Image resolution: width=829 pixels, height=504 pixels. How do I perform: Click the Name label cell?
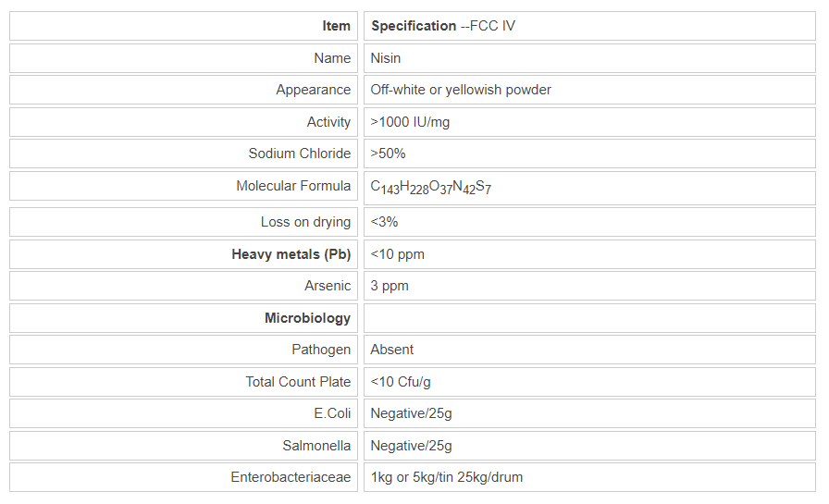pos(332,58)
